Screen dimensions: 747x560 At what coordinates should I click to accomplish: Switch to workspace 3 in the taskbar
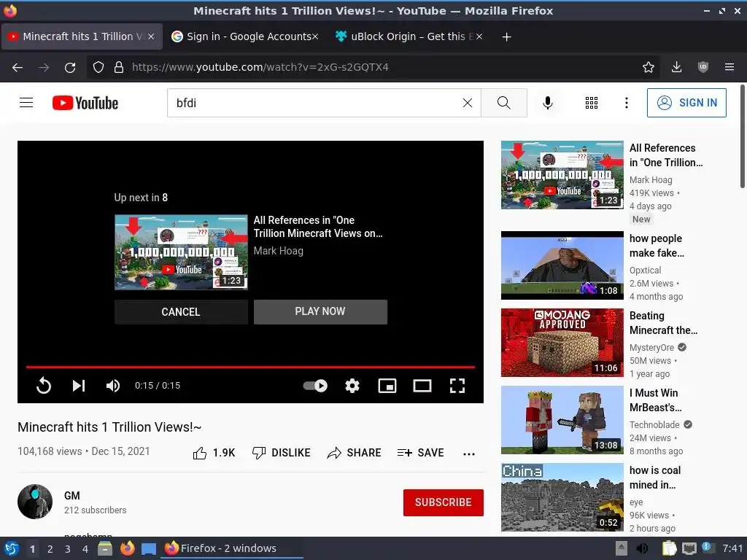(x=68, y=549)
